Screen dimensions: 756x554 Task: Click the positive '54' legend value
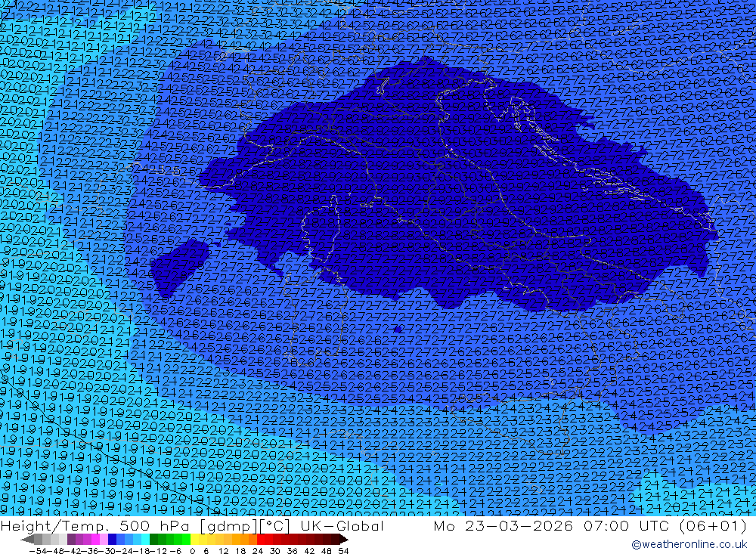pyautogui.click(x=343, y=551)
